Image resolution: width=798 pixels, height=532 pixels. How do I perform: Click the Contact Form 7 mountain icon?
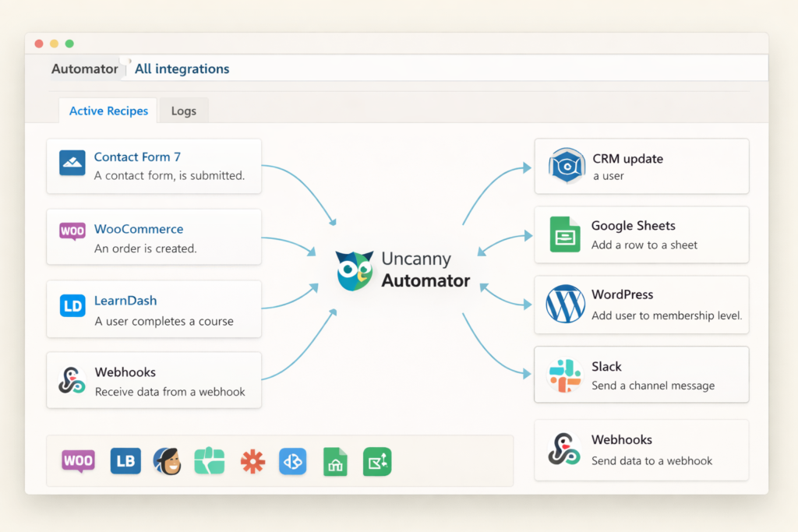(x=71, y=164)
